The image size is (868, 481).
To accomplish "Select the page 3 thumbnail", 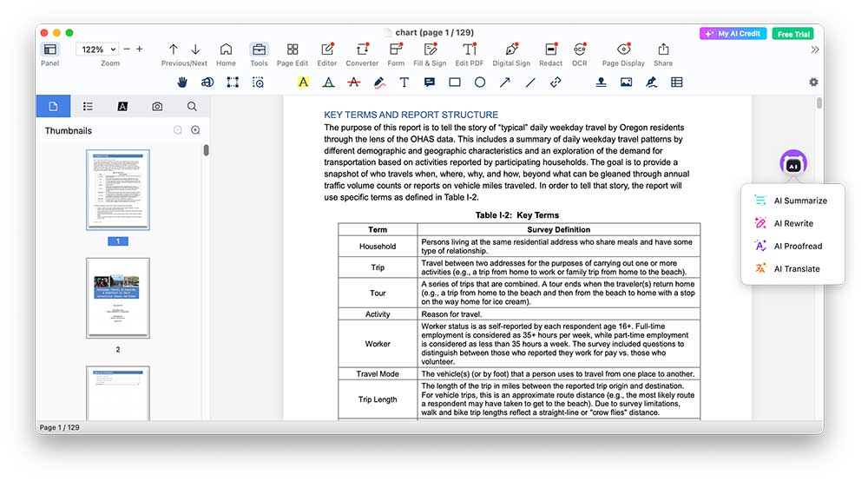I will pyautogui.click(x=118, y=393).
